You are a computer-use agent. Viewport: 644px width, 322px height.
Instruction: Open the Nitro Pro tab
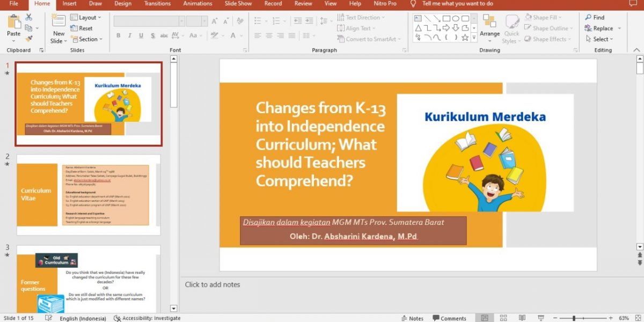point(384,3)
